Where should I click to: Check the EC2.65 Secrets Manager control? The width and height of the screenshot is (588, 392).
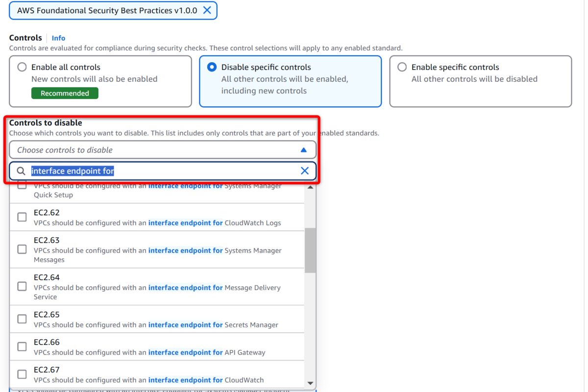(22, 319)
